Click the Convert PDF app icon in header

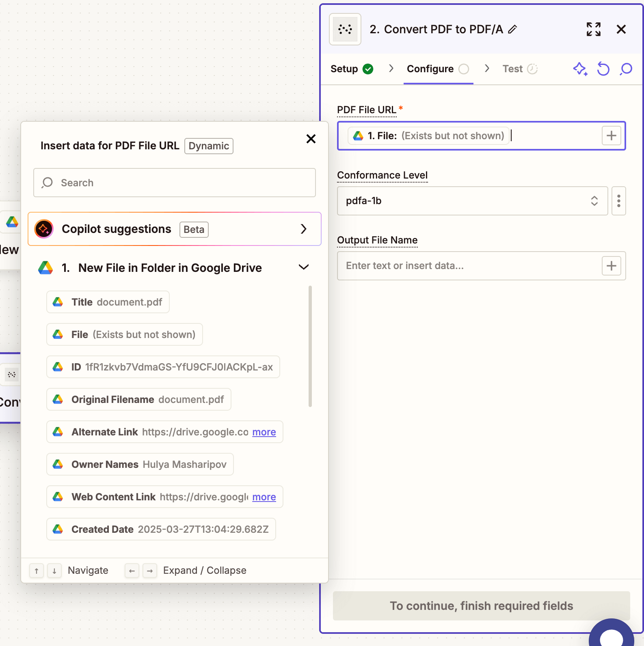(x=345, y=29)
